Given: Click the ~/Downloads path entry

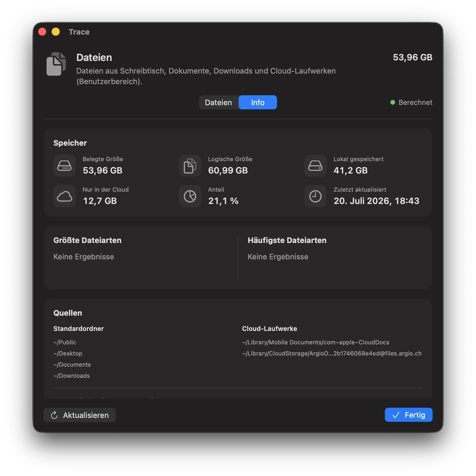Looking at the screenshot, I should (x=72, y=376).
